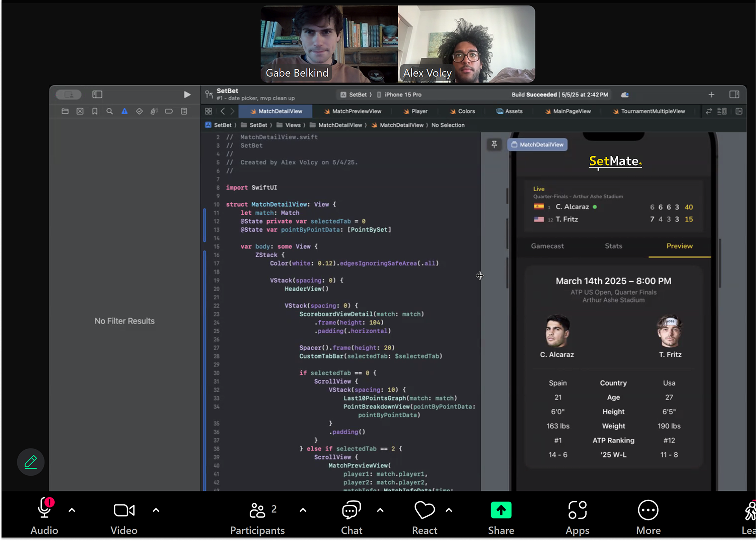Image resolution: width=756 pixels, height=541 pixels.
Task: Click Gabe Belkind's video thumbnail
Action: pyautogui.click(x=329, y=44)
